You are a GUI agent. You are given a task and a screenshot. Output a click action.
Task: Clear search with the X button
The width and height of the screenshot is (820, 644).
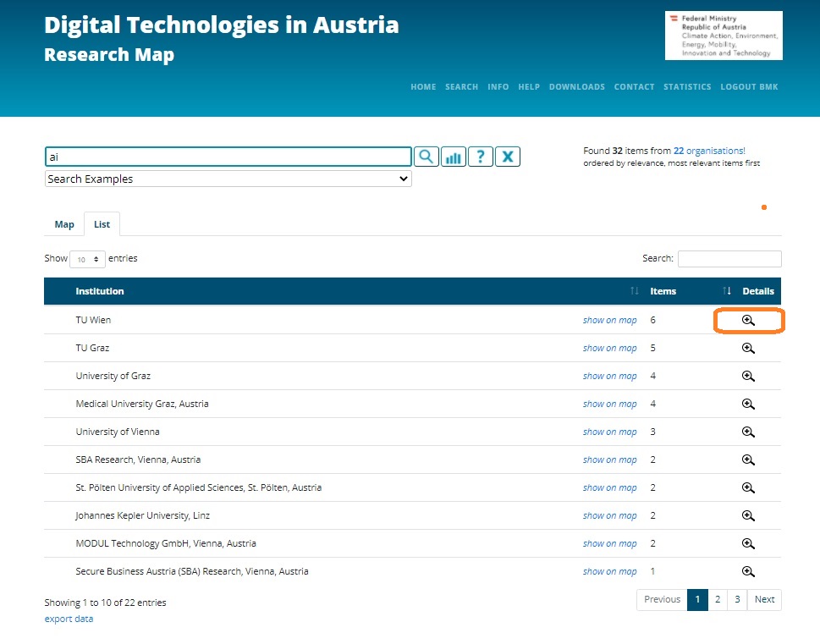click(508, 157)
